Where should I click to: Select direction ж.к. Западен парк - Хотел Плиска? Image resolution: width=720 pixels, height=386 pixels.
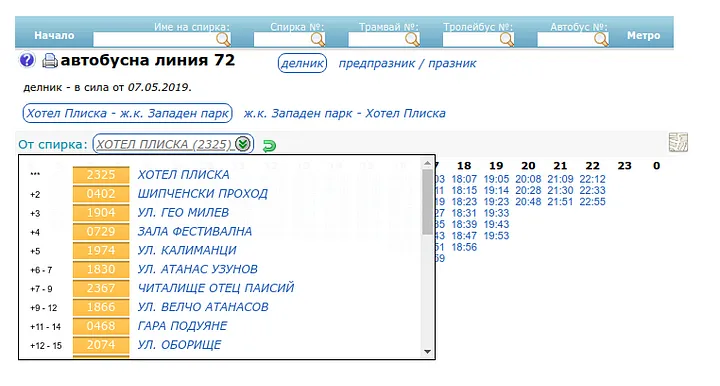pyautogui.click(x=344, y=113)
